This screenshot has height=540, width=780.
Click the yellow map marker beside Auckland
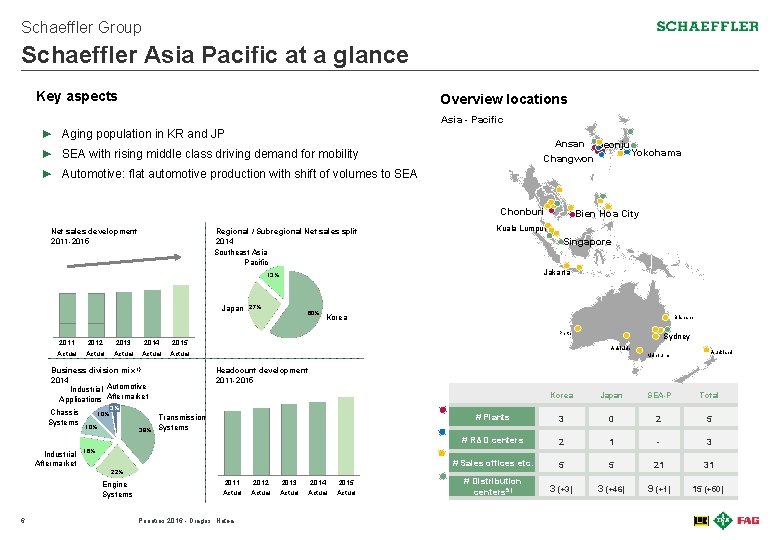tap(706, 350)
